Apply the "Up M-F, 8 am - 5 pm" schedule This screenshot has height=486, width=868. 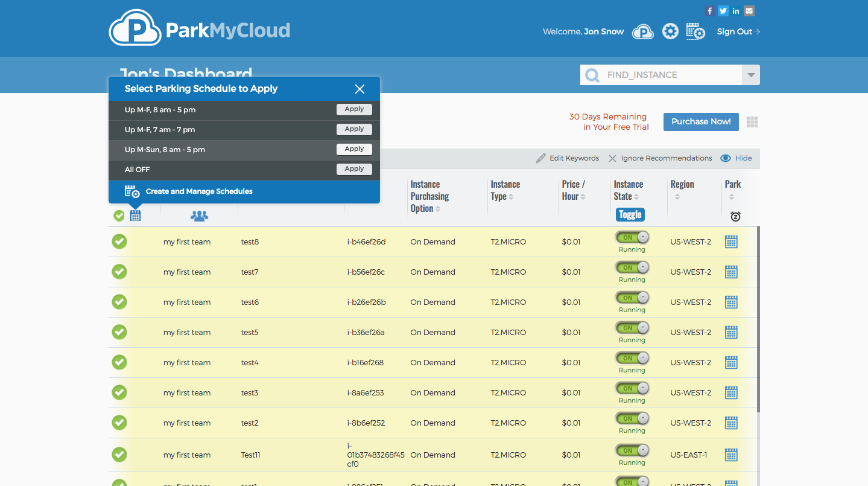(354, 109)
